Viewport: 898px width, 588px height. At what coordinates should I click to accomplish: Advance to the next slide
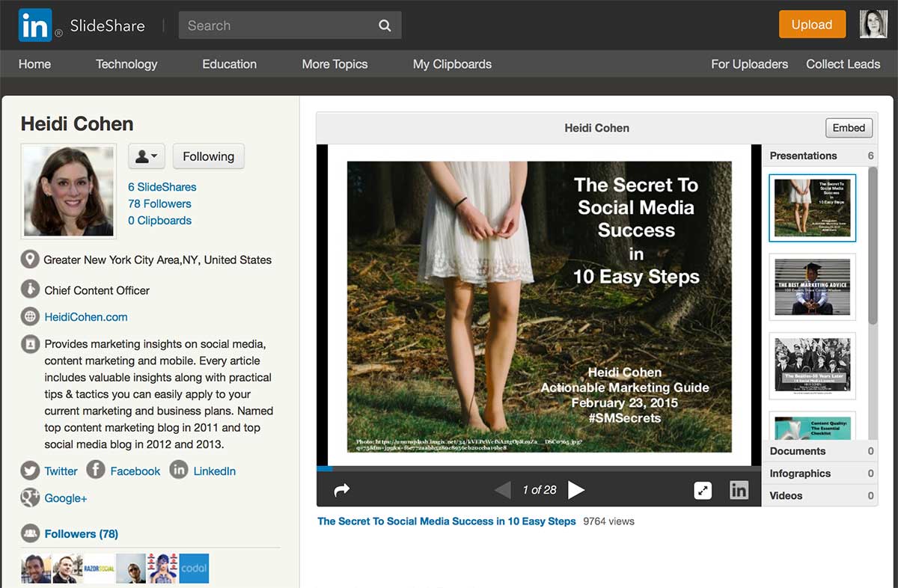pyautogui.click(x=576, y=490)
